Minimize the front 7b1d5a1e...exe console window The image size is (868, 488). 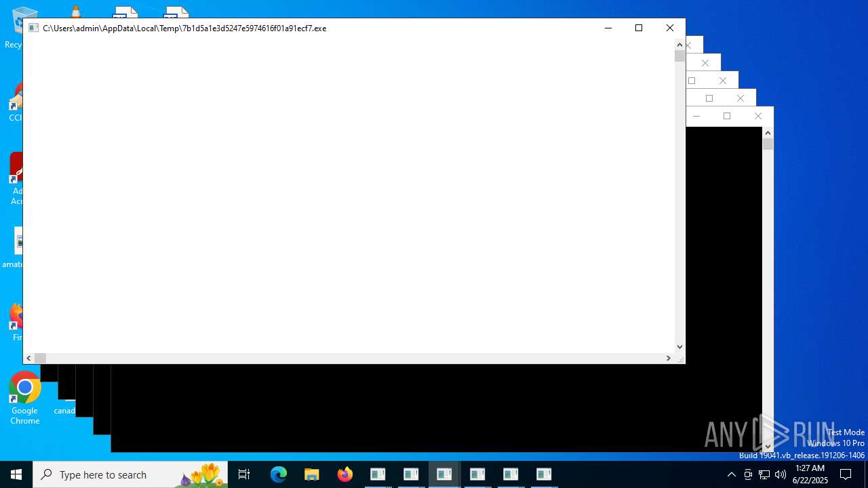pyautogui.click(x=608, y=28)
